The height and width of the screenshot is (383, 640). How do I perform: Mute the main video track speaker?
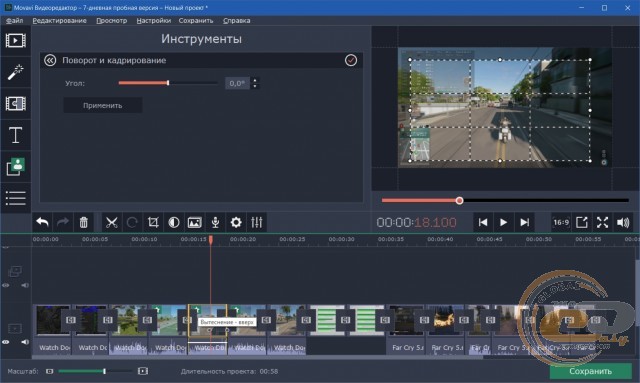tap(24, 342)
